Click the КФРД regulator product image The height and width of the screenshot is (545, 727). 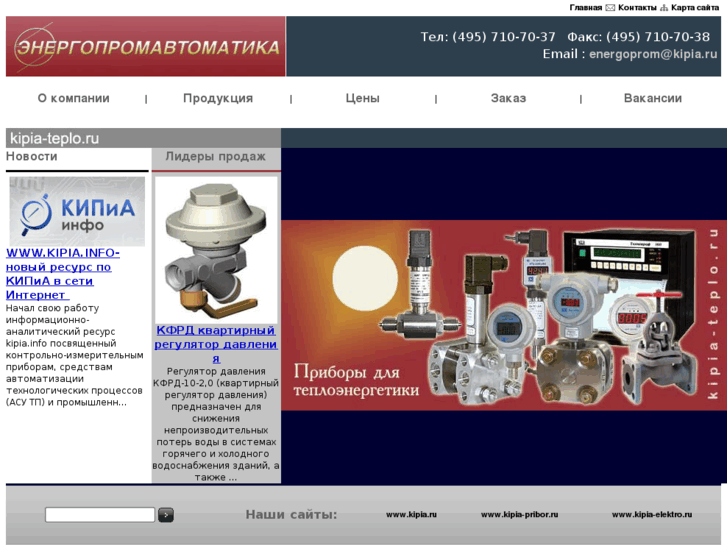pyautogui.click(x=216, y=250)
